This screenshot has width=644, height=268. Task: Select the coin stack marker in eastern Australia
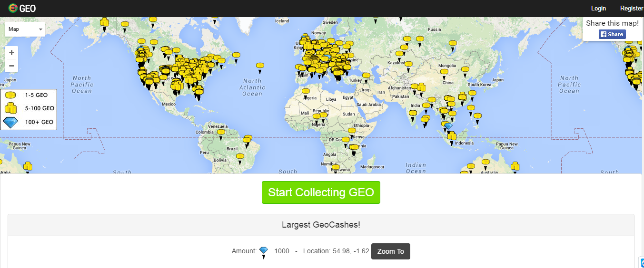coord(515,167)
